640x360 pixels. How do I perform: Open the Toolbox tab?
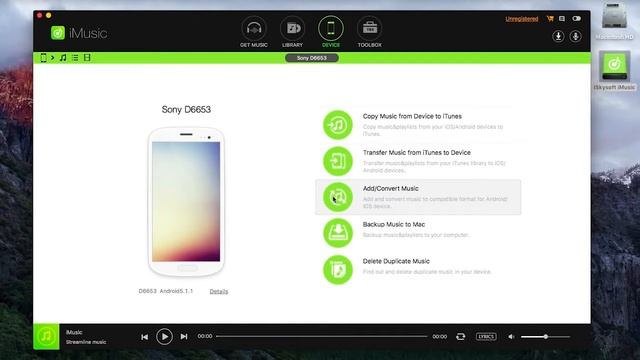tap(369, 32)
